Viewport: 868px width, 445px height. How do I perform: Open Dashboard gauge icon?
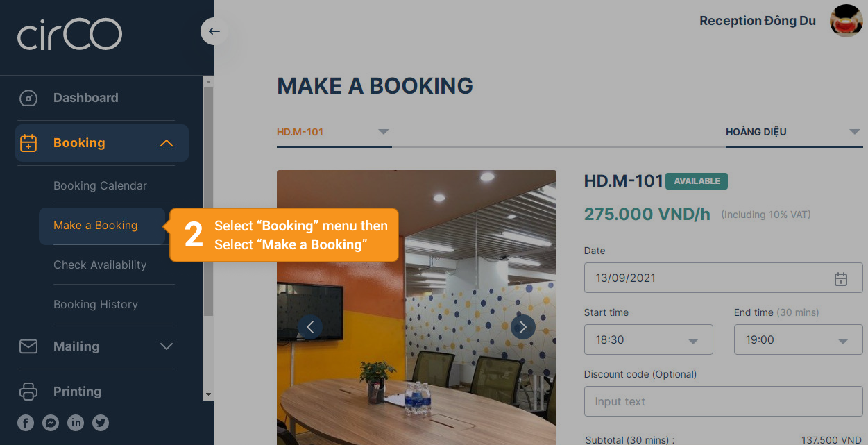coord(28,98)
